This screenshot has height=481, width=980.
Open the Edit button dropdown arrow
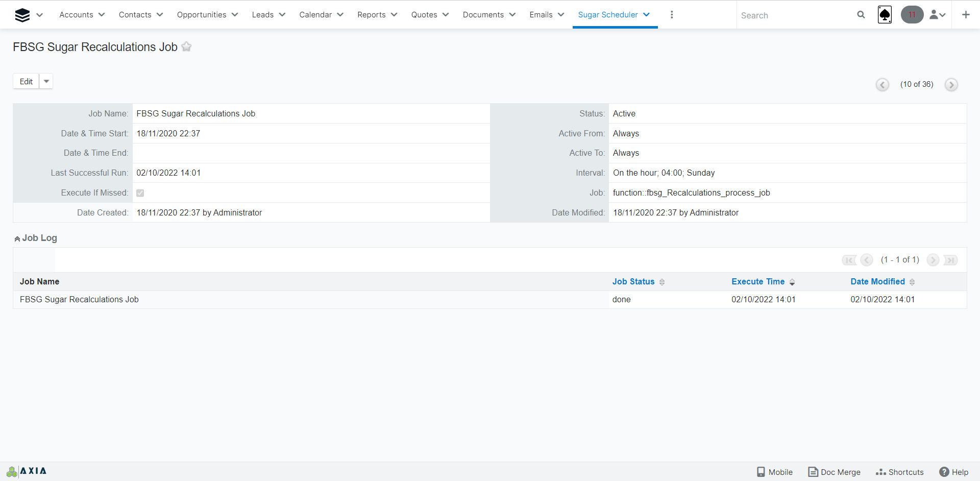(x=46, y=81)
